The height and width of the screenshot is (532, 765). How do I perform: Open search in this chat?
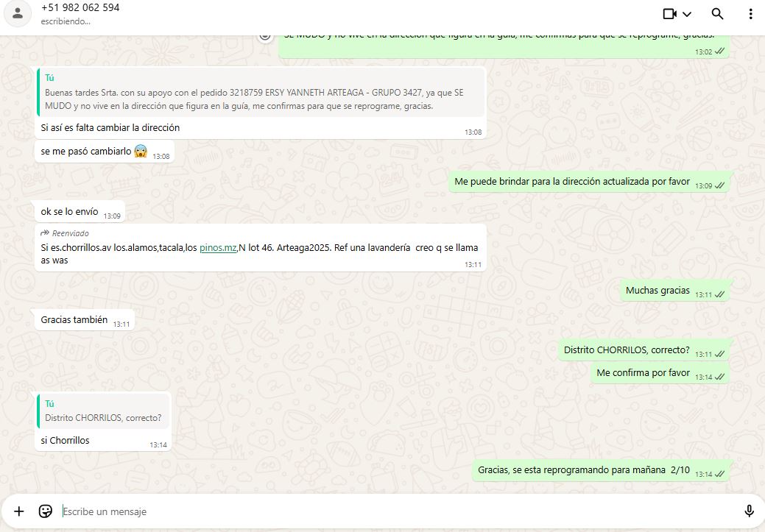(x=717, y=14)
